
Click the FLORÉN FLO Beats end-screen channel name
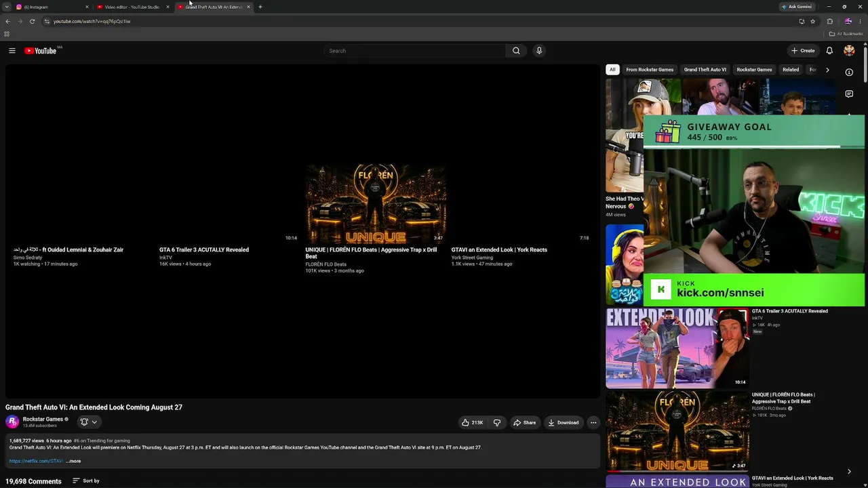click(x=325, y=264)
